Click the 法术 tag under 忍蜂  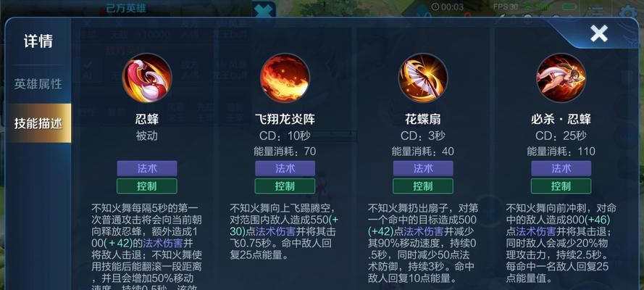coord(147,168)
